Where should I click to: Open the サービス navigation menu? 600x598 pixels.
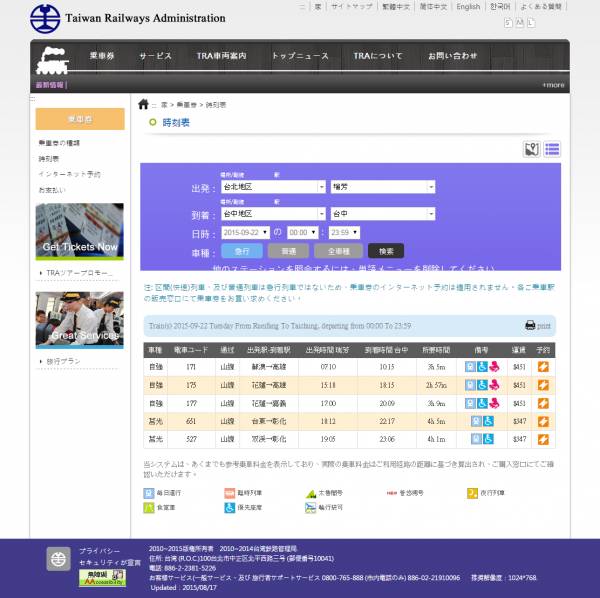[x=155, y=56]
